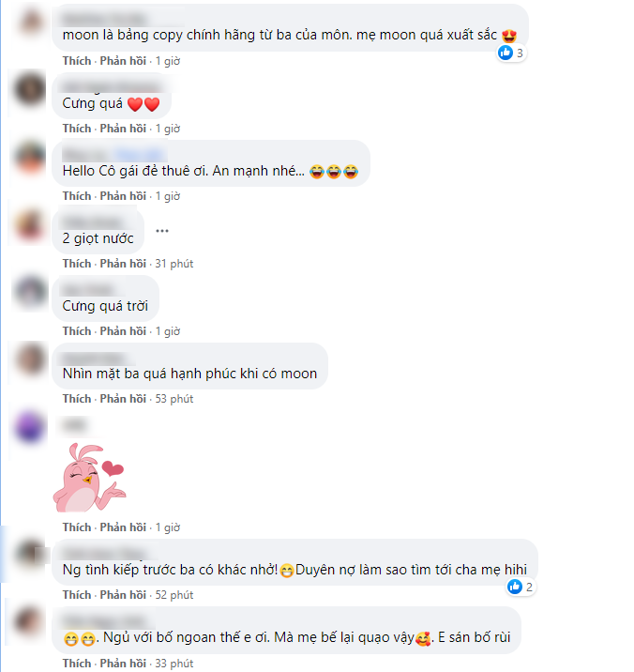The width and height of the screenshot is (634, 672).
Task: Open avatar of the '2 giọt nước' commenter
Action: coord(30,224)
